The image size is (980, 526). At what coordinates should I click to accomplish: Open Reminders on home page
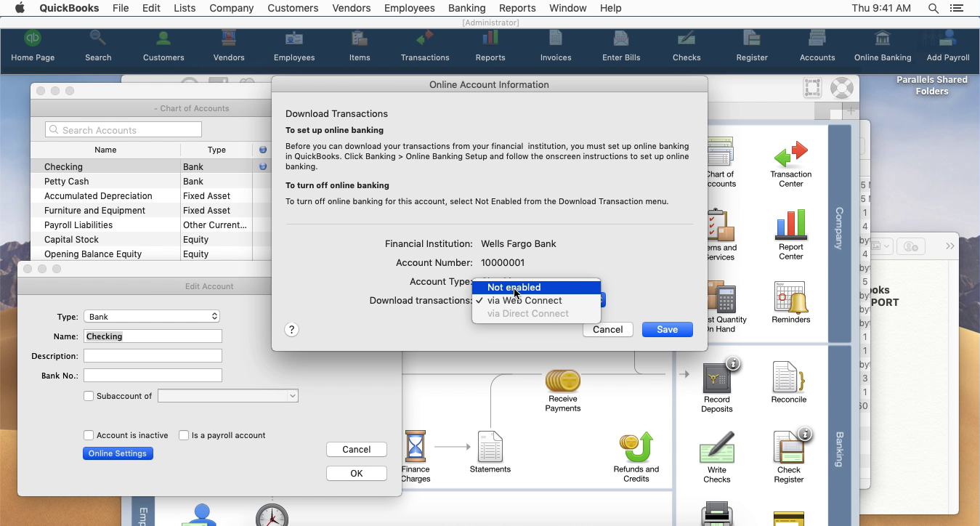(x=790, y=302)
